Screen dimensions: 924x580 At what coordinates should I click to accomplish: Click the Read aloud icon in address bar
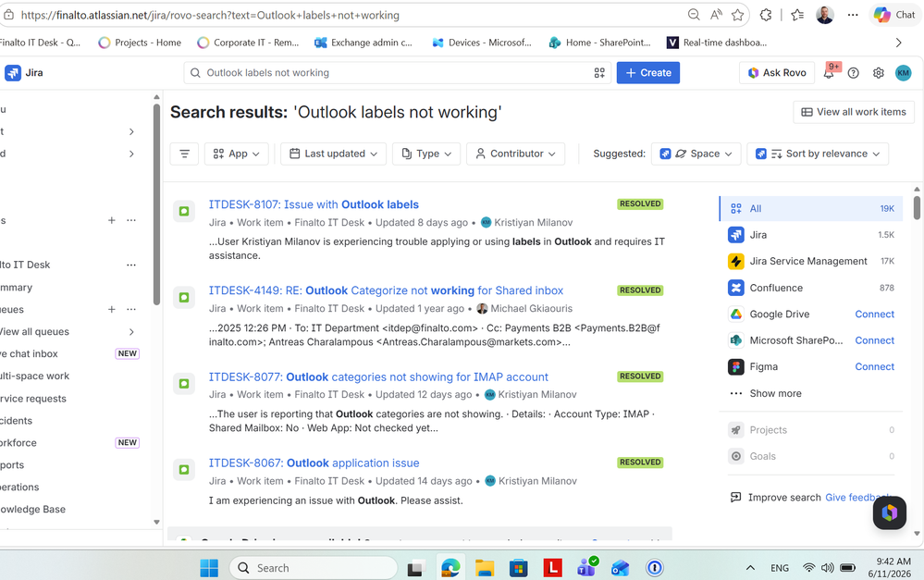716,15
